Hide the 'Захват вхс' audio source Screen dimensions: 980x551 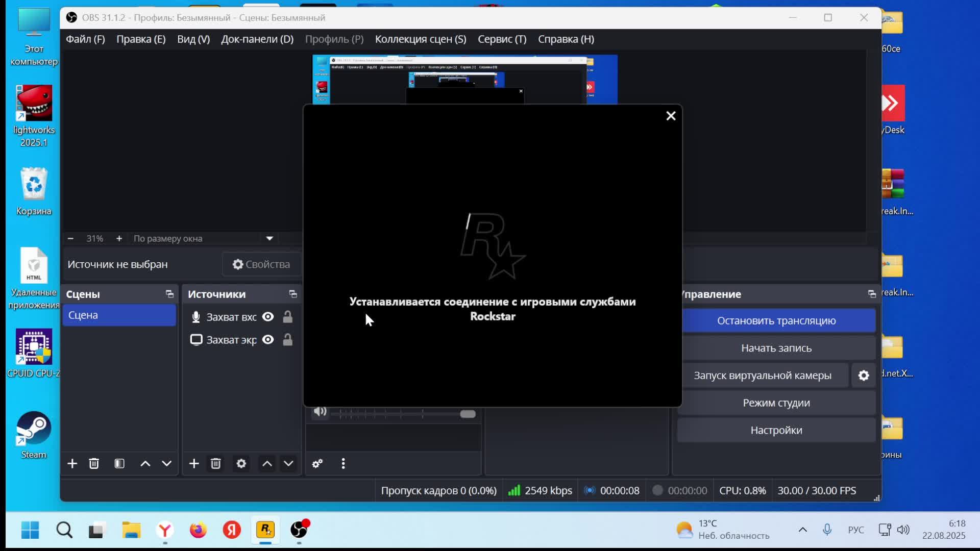coord(268,317)
